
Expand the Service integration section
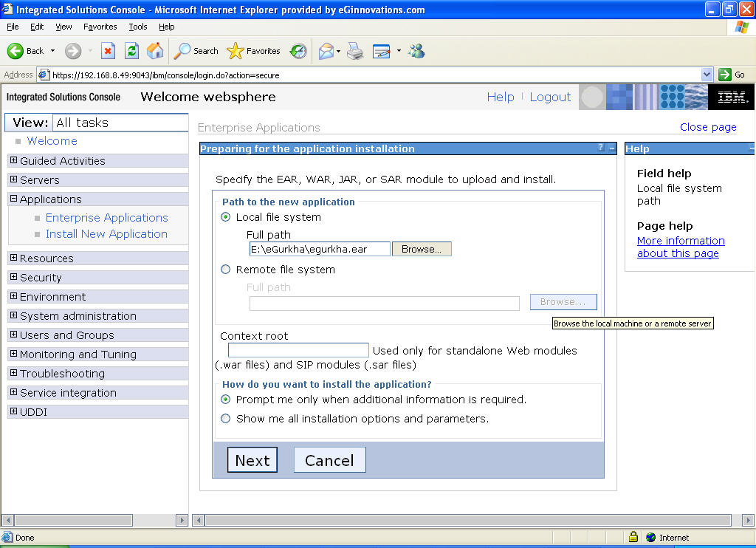(x=13, y=392)
